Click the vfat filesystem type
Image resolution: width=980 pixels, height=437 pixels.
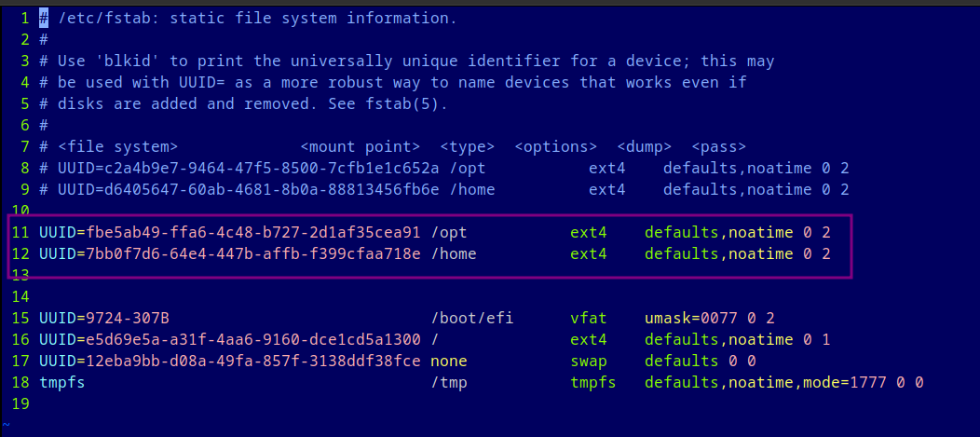click(x=588, y=319)
